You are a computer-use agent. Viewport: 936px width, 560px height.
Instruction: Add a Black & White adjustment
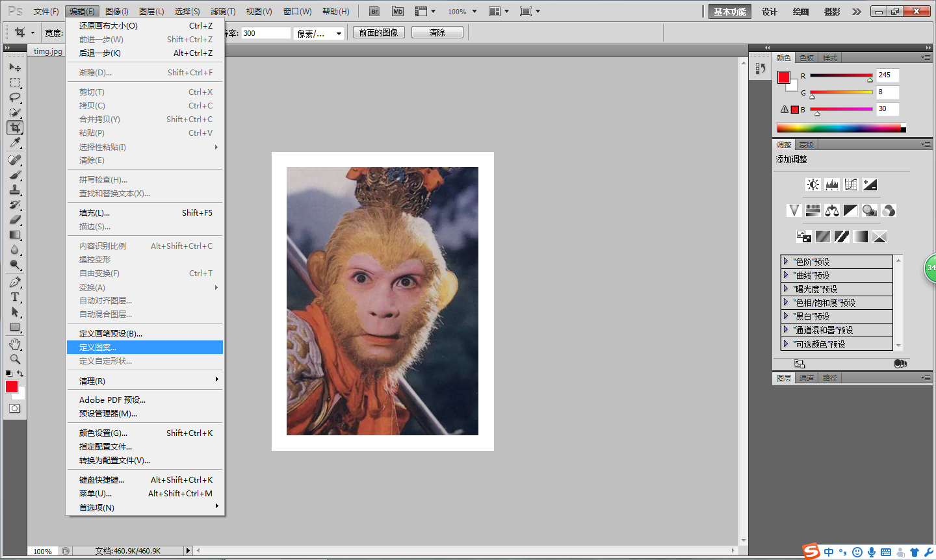pyautogui.click(x=851, y=210)
